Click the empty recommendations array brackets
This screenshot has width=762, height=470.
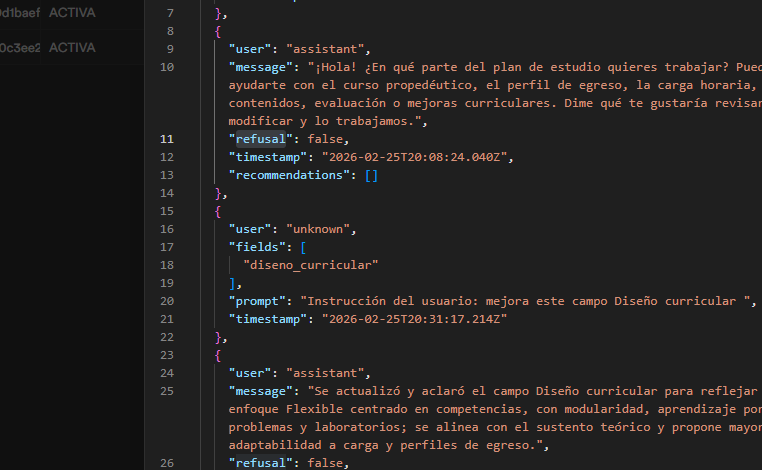click(x=370, y=175)
